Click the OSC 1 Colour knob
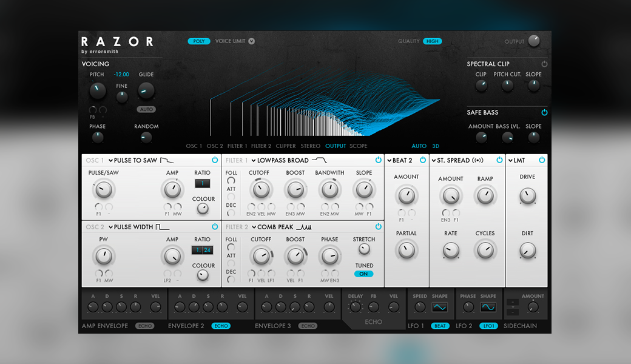 point(203,208)
